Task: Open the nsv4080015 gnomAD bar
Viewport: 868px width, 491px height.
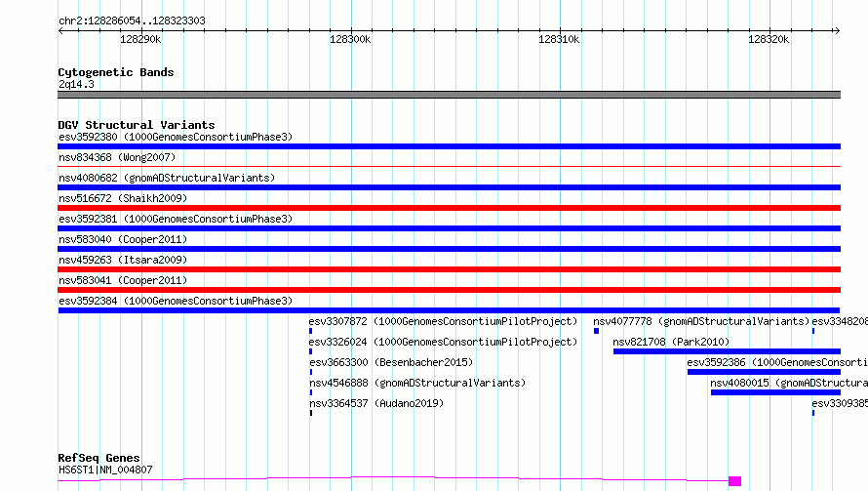Action: [x=775, y=392]
